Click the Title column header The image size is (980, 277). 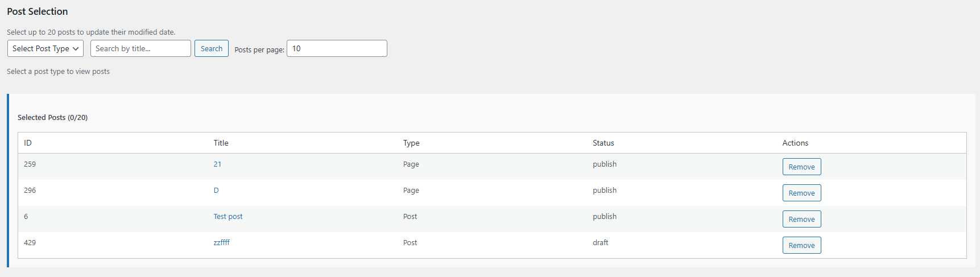[x=221, y=143]
